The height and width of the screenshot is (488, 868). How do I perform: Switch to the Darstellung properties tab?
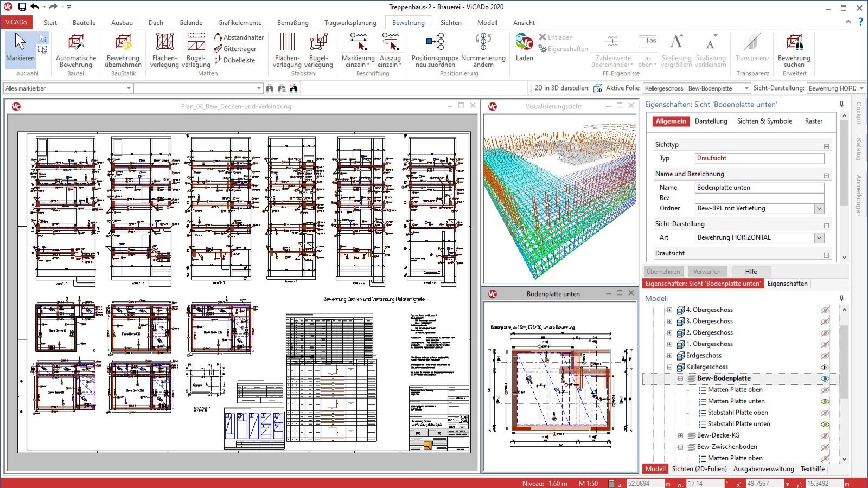[x=711, y=121]
